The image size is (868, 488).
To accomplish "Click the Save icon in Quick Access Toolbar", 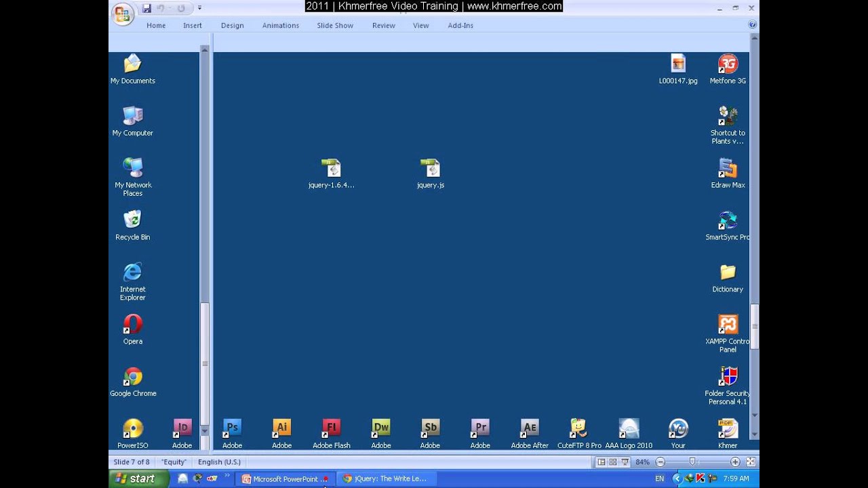I will pos(146,8).
